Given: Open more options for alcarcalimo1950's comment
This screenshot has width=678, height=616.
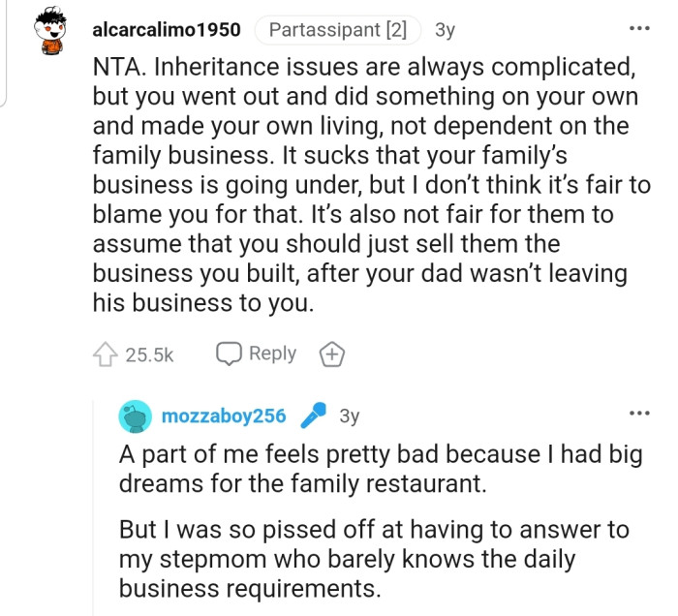Looking at the screenshot, I should 638,28.
